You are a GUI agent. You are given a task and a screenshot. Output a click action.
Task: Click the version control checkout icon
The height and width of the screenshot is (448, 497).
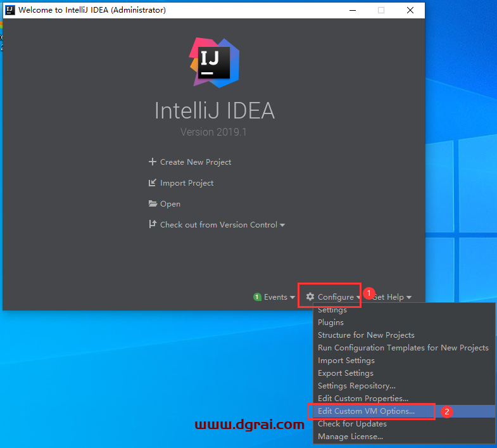pyautogui.click(x=153, y=224)
